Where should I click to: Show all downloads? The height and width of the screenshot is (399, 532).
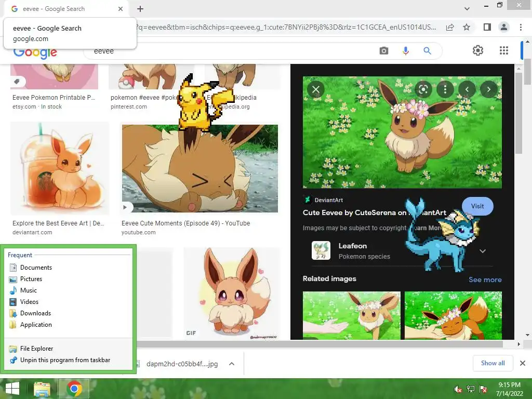click(x=493, y=363)
